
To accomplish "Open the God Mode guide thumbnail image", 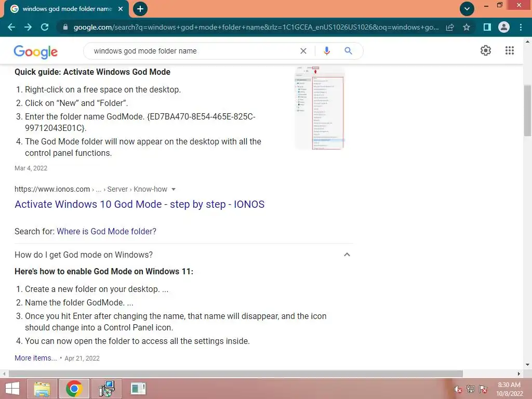I will click(x=320, y=108).
